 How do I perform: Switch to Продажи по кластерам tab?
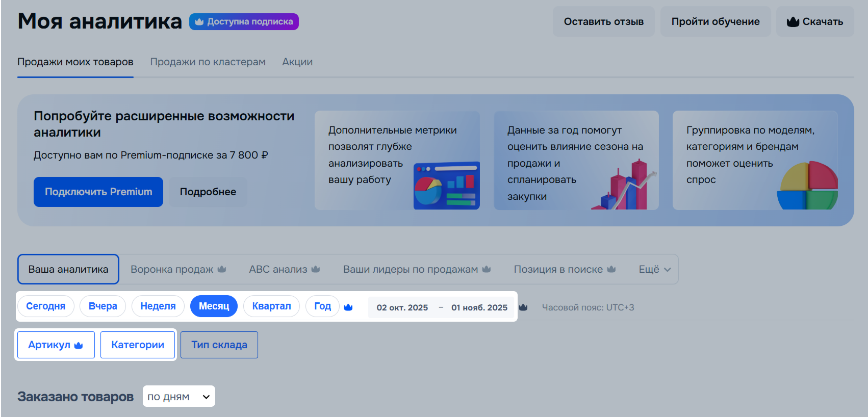tap(208, 62)
